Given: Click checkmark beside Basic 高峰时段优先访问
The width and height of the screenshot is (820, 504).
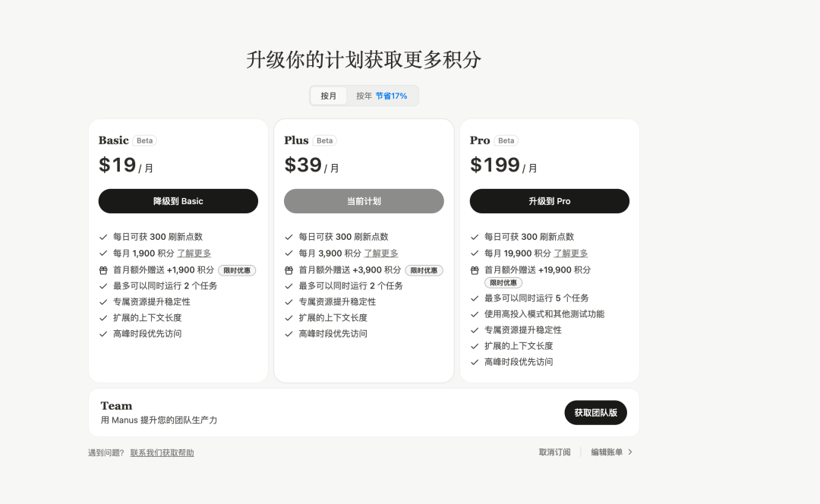Looking at the screenshot, I should [x=103, y=334].
